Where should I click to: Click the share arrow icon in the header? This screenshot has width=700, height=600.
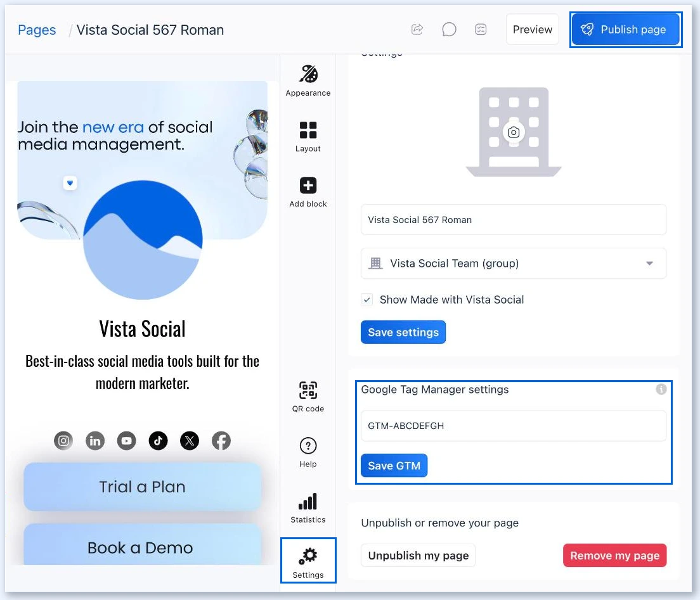pyautogui.click(x=417, y=29)
